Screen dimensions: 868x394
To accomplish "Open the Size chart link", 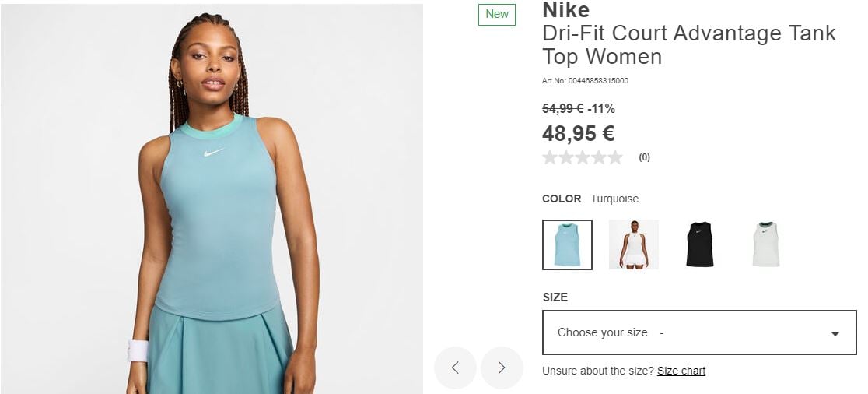I will point(681,371).
